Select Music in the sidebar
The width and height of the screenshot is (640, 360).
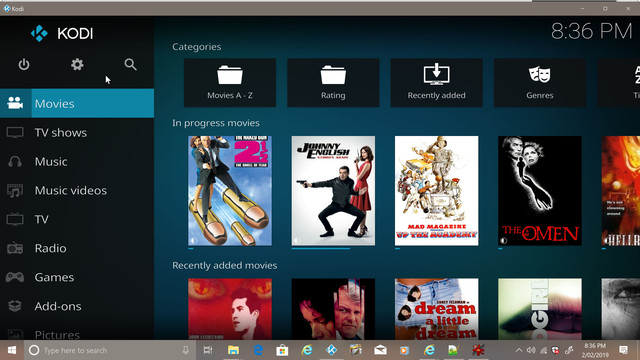(77, 162)
